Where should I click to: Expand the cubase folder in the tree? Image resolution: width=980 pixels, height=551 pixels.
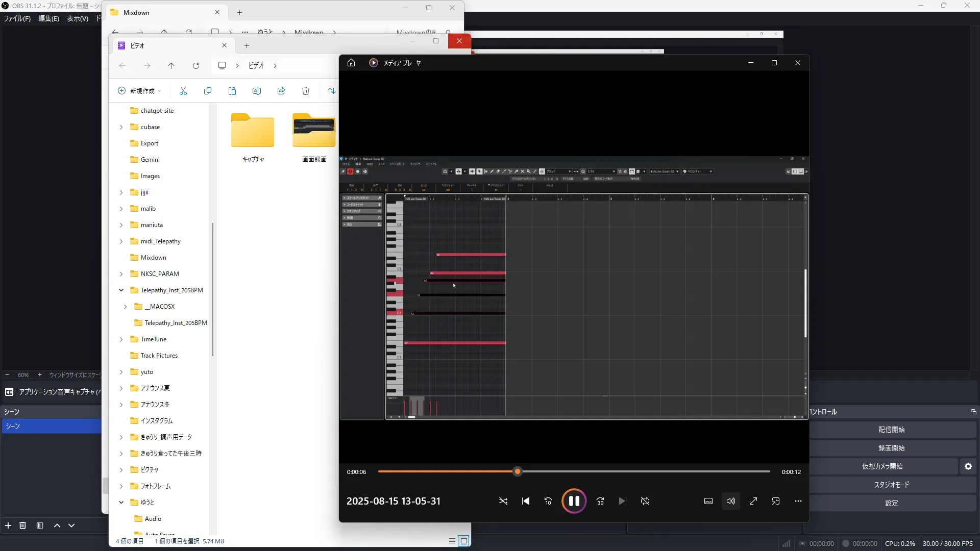121,127
